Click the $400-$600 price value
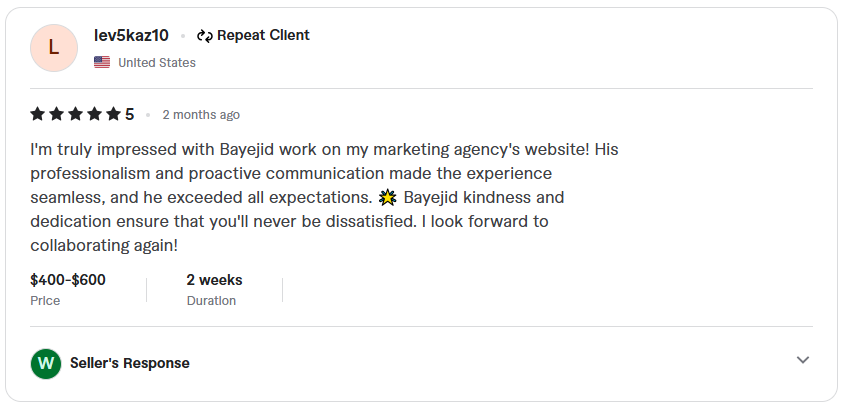845x407 pixels. pyautogui.click(x=68, y=280)
